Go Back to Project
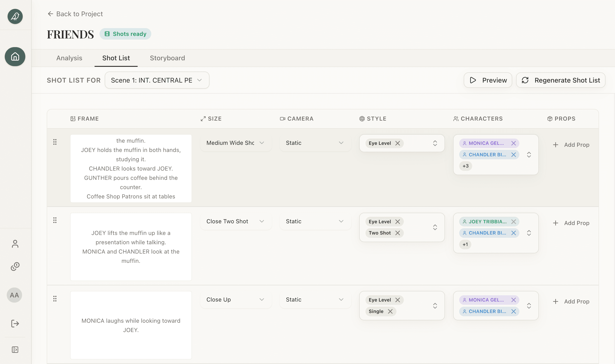 tap(75, 14)
